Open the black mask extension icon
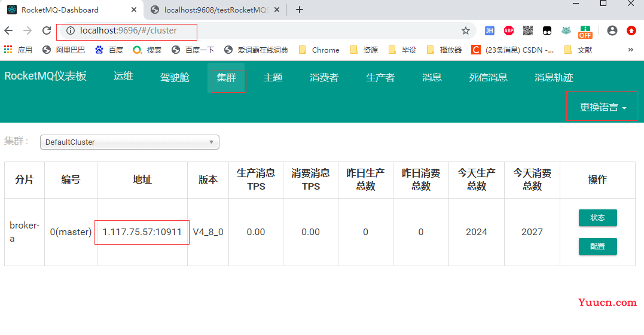644x335 pixels. pos(547,31)
